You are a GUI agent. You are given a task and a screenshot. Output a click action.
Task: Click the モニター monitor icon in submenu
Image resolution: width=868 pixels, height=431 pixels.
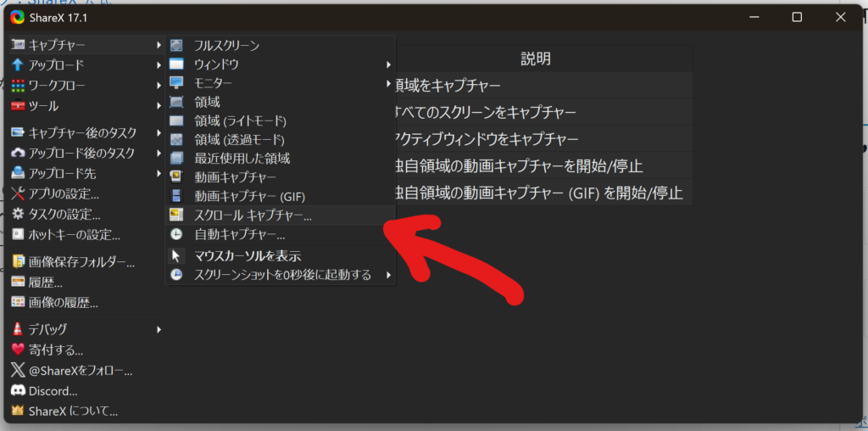pyautogui.click(x=176, y=83)
